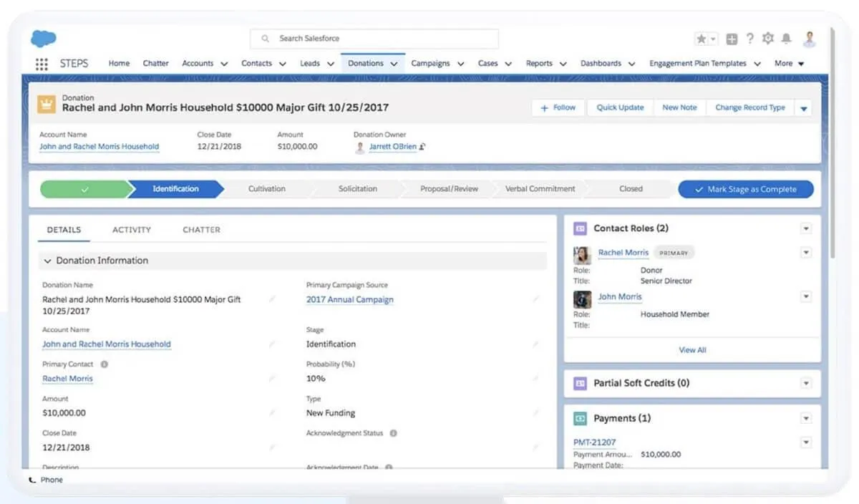
Task: Edit Probability field with its pencil icon
Action: (x=535, y=378)
